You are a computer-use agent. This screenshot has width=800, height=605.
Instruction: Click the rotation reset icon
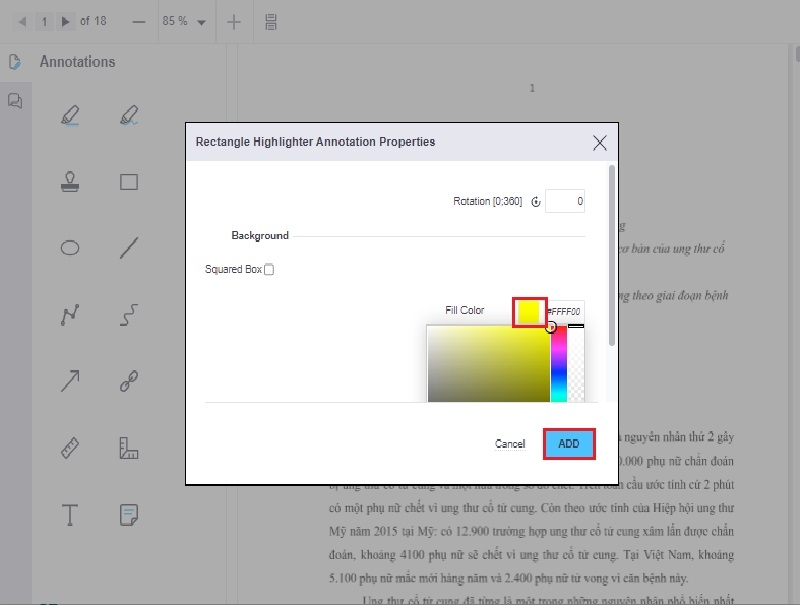click(536, 202)
